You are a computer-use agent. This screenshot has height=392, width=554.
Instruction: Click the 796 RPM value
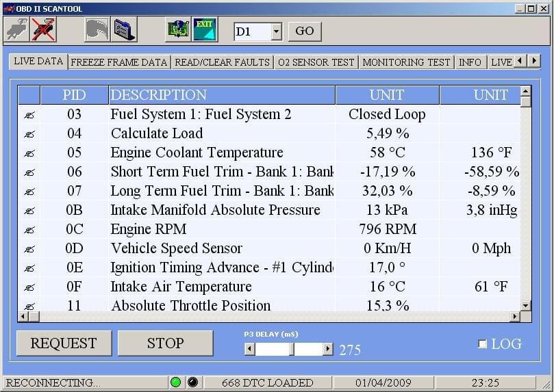(x=388, y=229)
